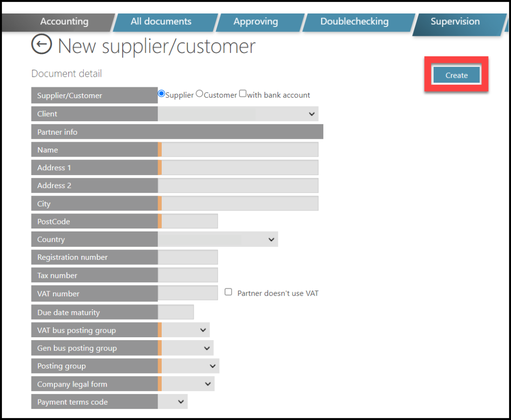This screenshot has height=420, width=511.
Task: Check Partner doesn't use VAT
Action: 229,292
